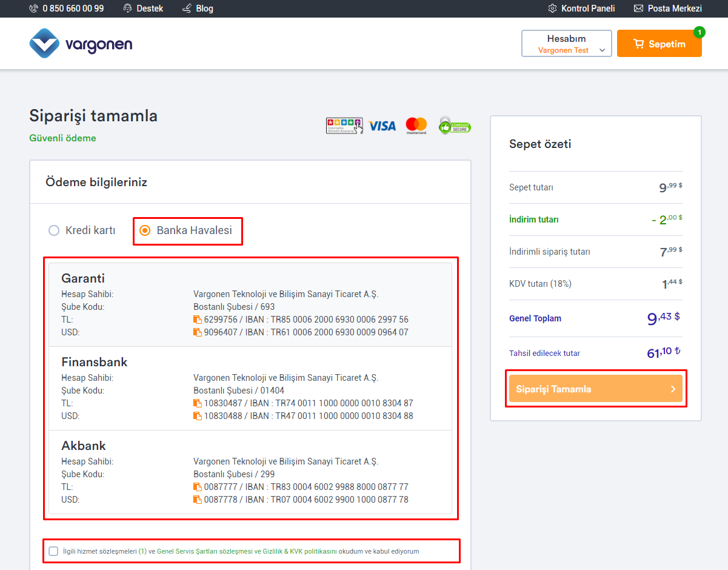Click Bostanlı Şubesi / 693 branch code

(234, 307)
